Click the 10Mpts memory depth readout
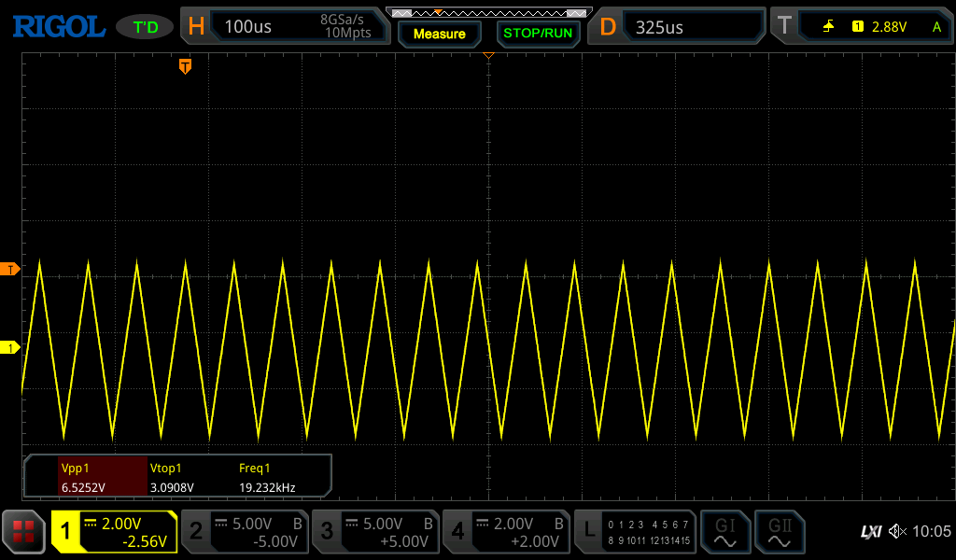956x560 pixels. (x=347, y=33)
